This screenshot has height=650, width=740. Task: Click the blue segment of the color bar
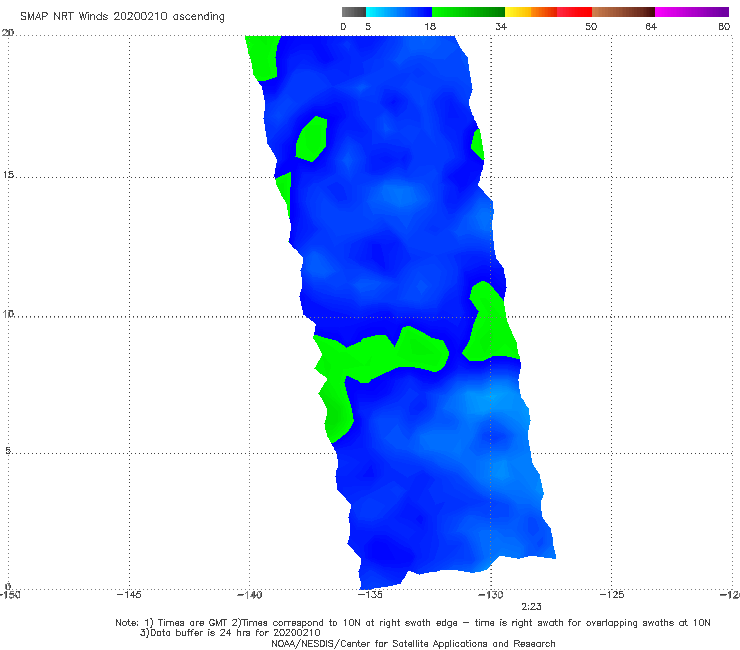(399, 12)
